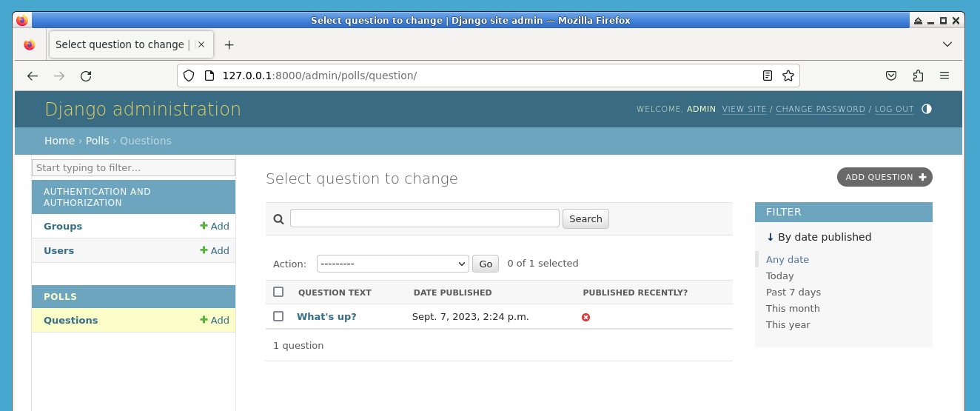Click the red 'not published recently' icon

click(x=586, y=317)
